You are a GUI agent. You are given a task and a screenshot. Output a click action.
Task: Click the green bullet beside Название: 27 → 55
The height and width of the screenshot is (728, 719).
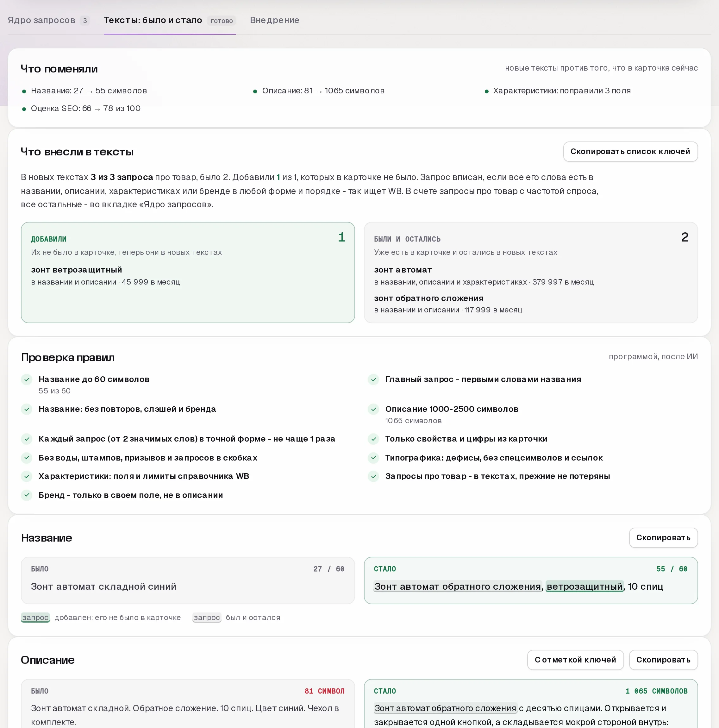click(24, 91)
